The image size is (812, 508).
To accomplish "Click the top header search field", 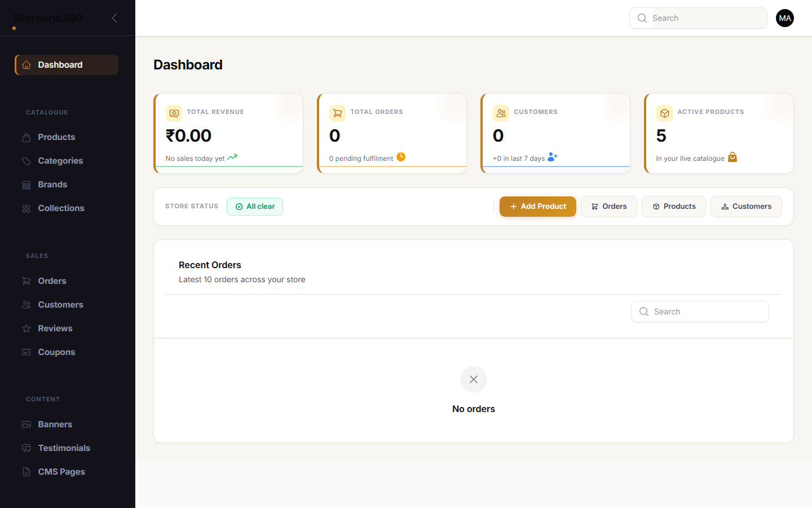I will (698, 18).
